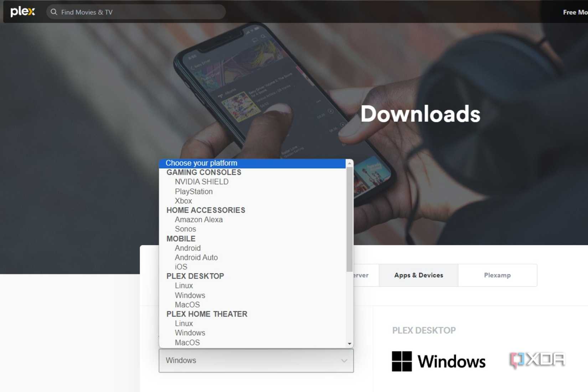Select Sonos from the platform list

pos(185,229)
